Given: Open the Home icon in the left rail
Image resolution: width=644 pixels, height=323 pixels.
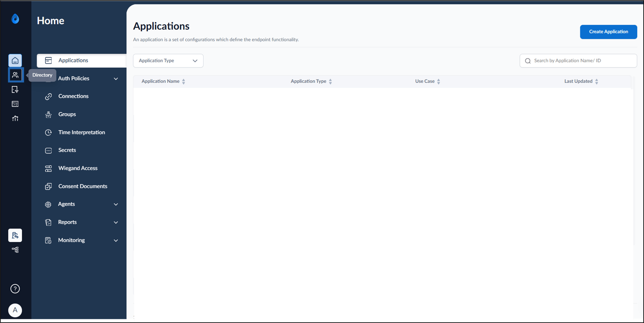Looking at the screenshot, I should (x=15, y=60).
